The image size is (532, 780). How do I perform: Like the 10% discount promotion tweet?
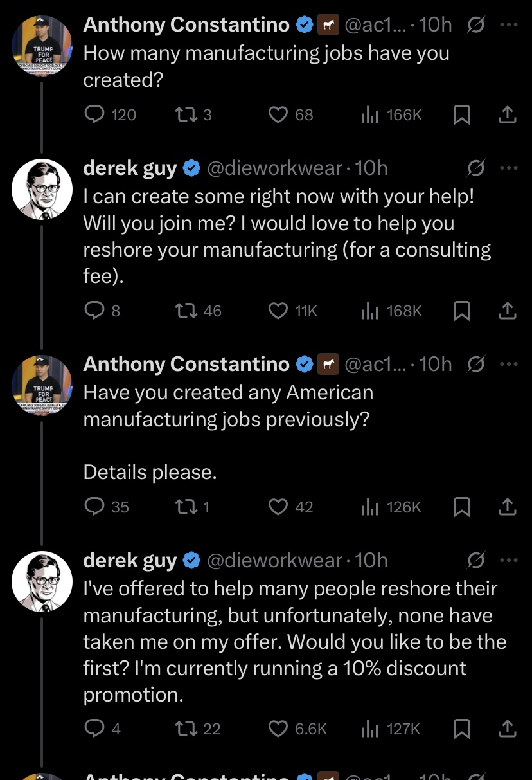tap(278, 729)
